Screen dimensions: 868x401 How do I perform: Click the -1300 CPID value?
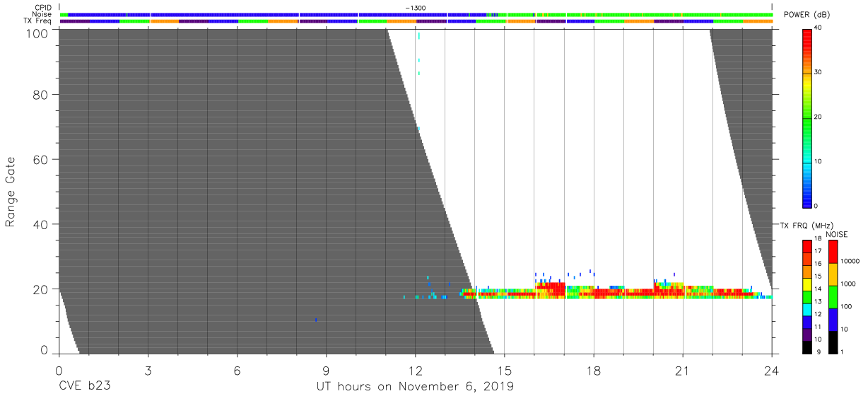pos(416,8)
